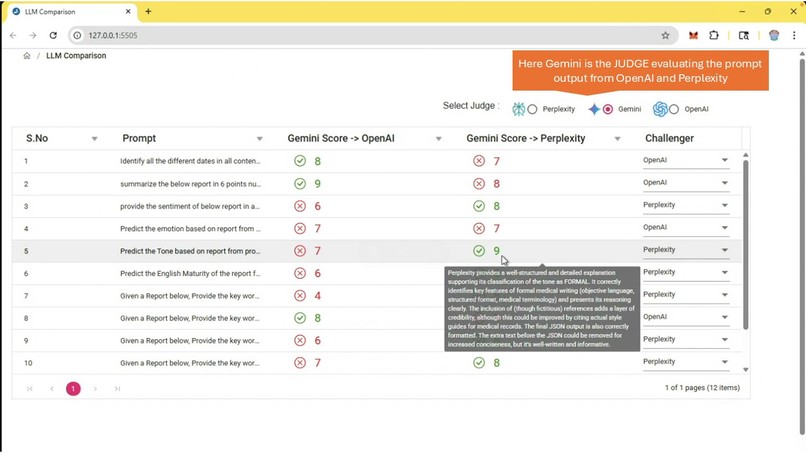Click 'provide the sentiment of below report' prompt
This screenshot has height=453, width=806.
click(x=190, y=206)
